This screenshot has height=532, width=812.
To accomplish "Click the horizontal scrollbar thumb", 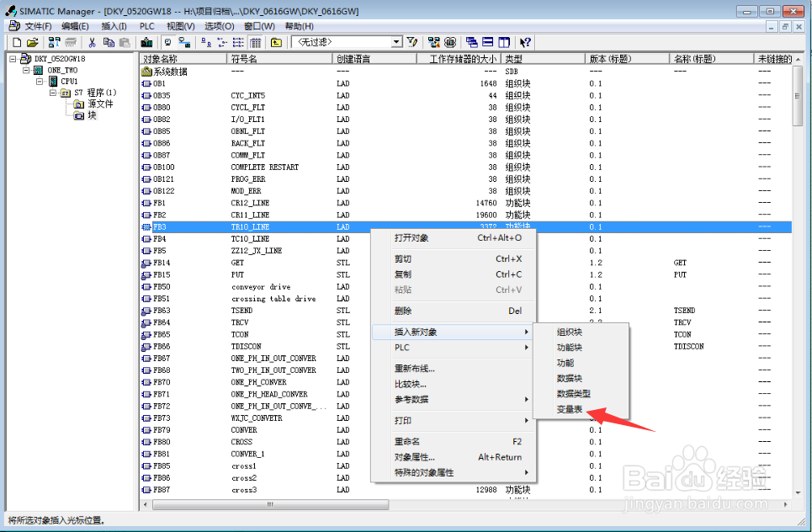I will tap(270, 504).
